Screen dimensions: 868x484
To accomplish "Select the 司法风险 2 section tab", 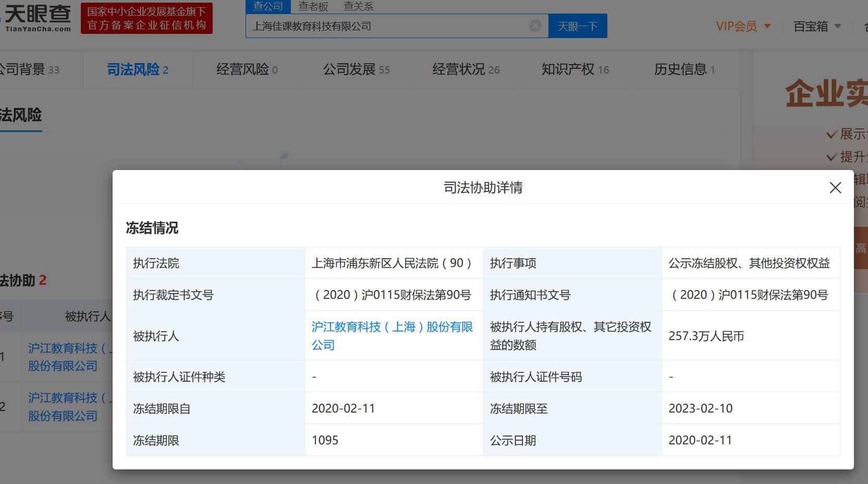I will pos(138,69).
